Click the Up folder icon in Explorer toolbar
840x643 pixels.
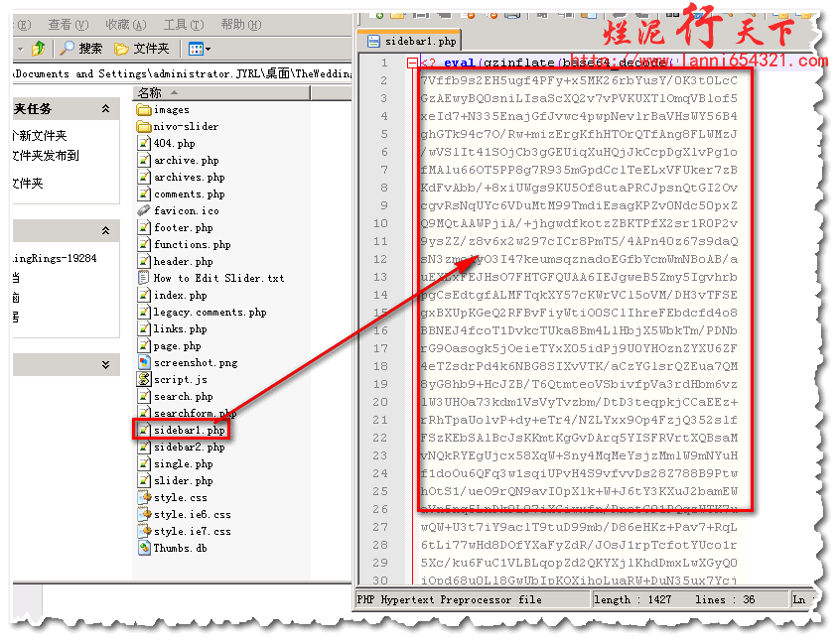pos(38,49)
